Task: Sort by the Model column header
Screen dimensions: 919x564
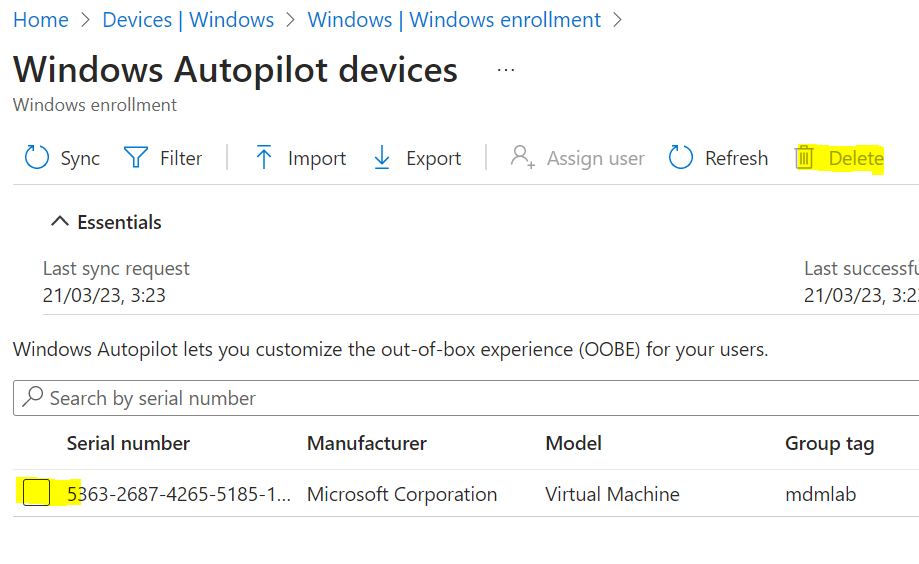Action: pos(573,443)
